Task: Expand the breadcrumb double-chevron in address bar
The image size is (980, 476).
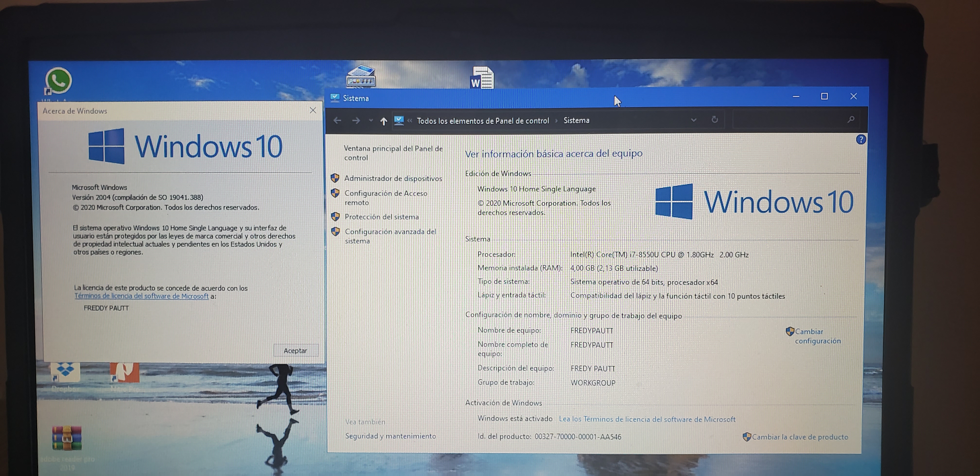Action: (x=410, y=121)
